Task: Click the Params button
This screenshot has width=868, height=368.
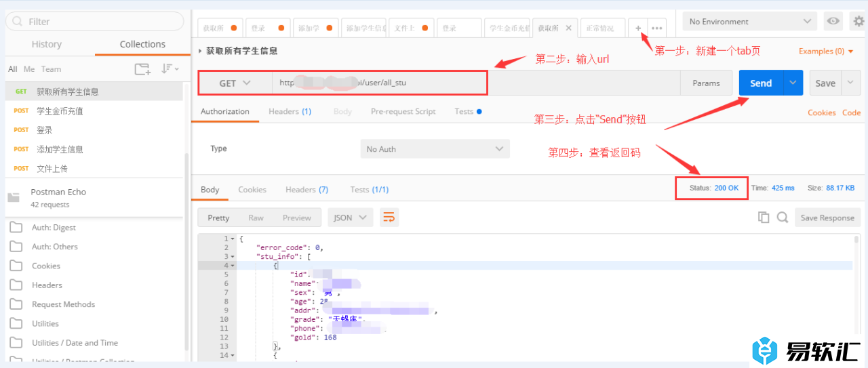Action: (706, 83)
